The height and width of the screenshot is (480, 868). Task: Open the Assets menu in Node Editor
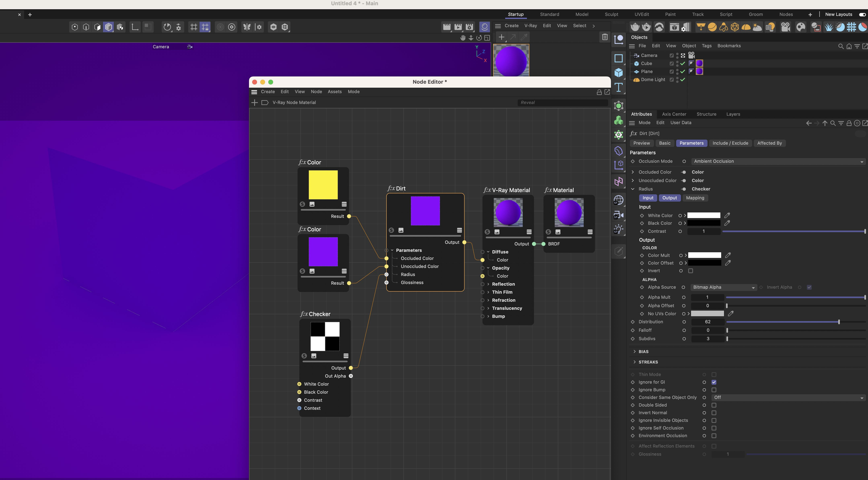tap(335, 92)
